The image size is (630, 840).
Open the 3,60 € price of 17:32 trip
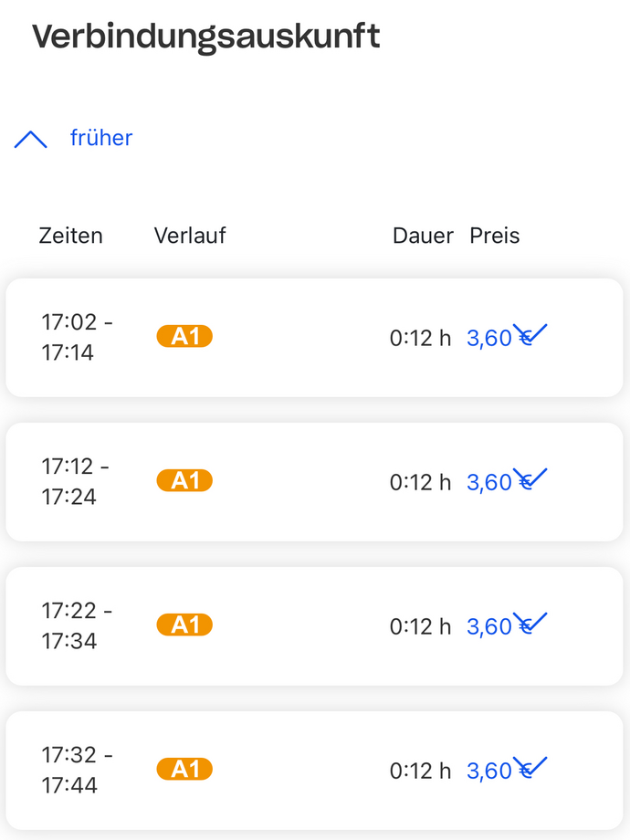pyautogui.click(x=490, y=772)
